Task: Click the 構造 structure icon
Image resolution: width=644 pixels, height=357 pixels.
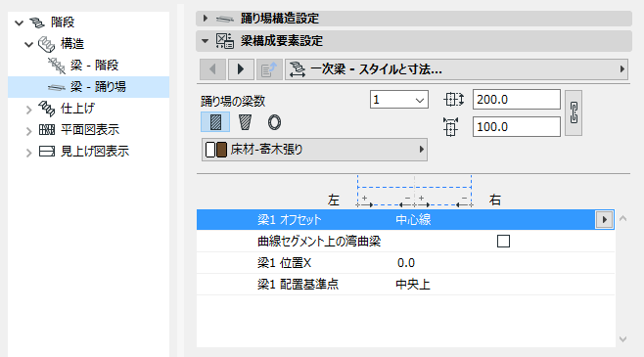Action: 46,44
